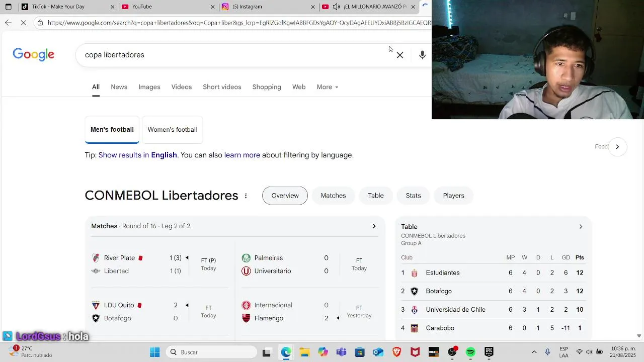Open Outlook from the taskbar

click(x=378, y=352)
